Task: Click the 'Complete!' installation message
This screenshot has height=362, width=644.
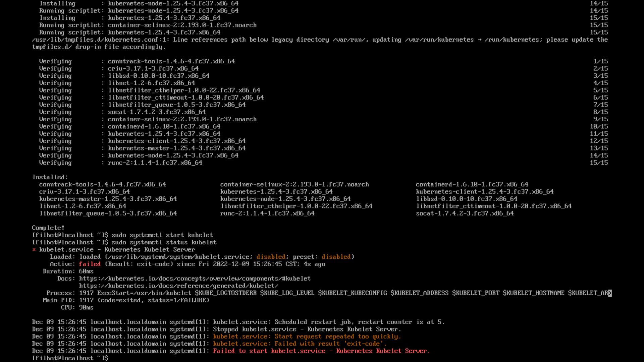Action: [x=48, y=228]
